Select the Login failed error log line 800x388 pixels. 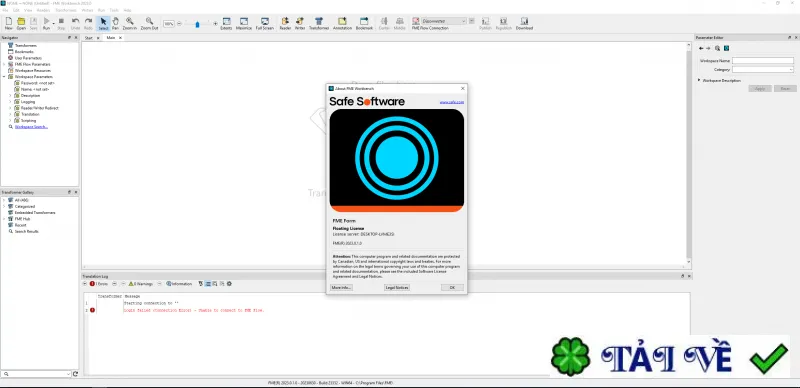click(194, 310)
